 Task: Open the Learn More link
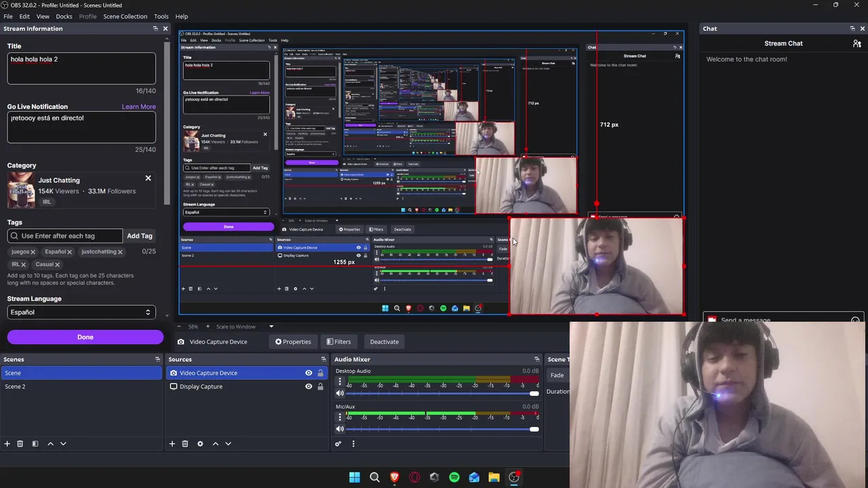pyautogui.click(x=139, y=106)
